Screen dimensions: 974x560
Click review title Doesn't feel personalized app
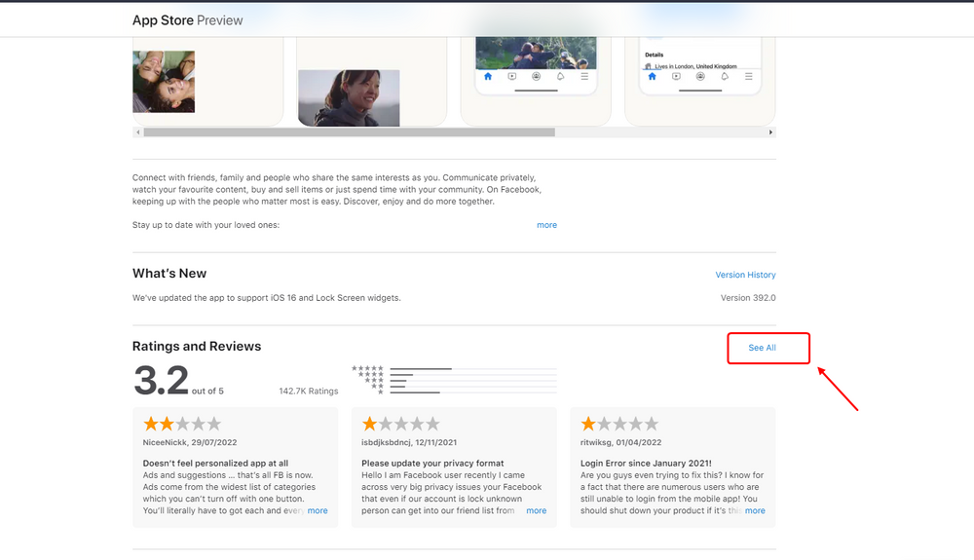[215, 464]
